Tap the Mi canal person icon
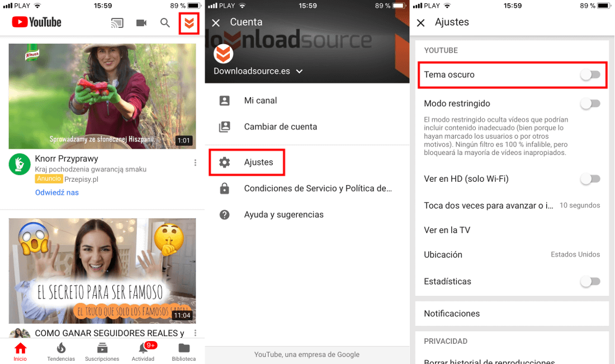This screenshot has width=615, height=364. [x=224, y=101]
